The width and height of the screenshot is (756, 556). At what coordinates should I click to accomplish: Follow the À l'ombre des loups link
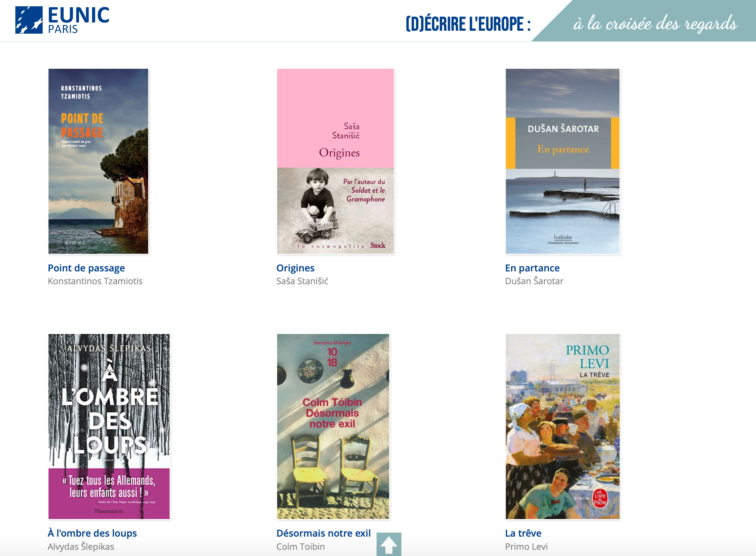click(92, 533)
